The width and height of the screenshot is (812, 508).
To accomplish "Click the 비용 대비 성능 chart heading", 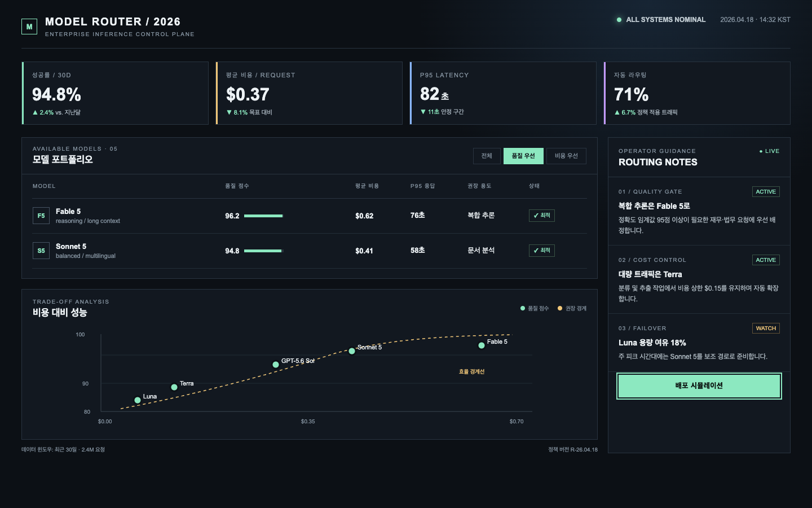I will click(60, 313).
